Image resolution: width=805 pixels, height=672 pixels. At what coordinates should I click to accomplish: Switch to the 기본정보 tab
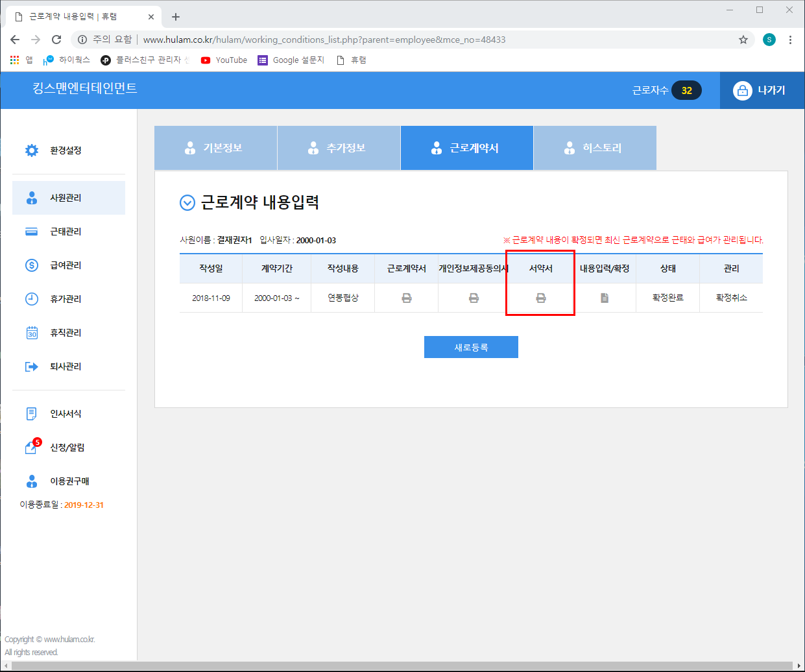point(215,148)
